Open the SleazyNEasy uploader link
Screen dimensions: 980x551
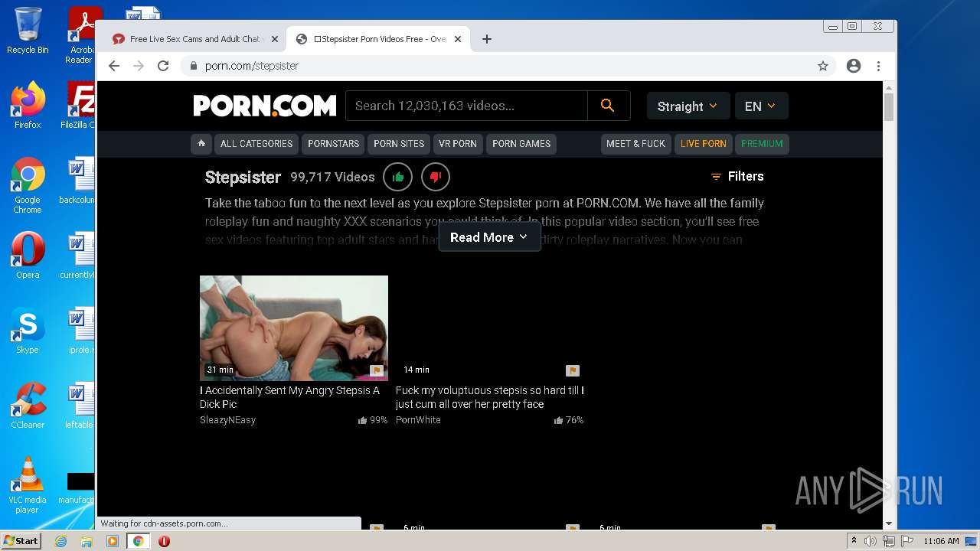tap(227, 420)
